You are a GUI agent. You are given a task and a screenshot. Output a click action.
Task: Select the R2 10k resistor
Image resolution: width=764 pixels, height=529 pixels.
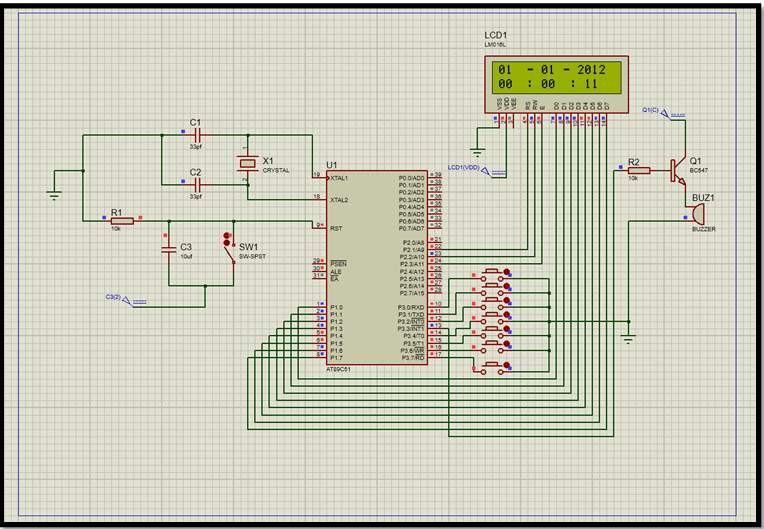pyautogui.click(x=638, y=170)
